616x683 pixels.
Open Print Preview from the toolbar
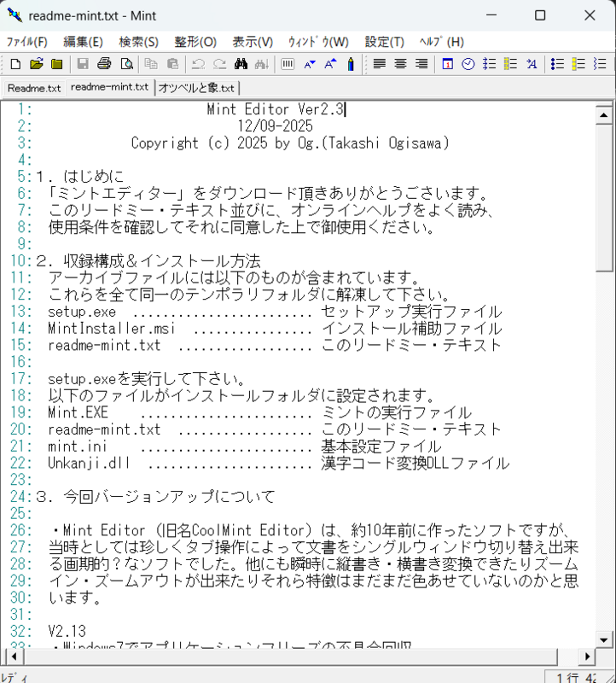[x=126, y=64]
